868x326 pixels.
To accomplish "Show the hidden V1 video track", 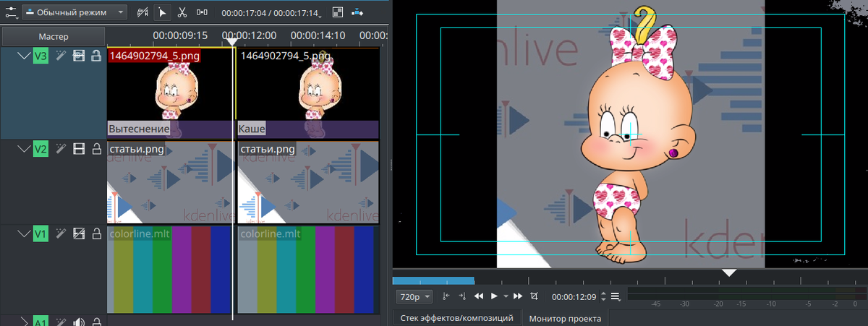I will click(79, 233).
